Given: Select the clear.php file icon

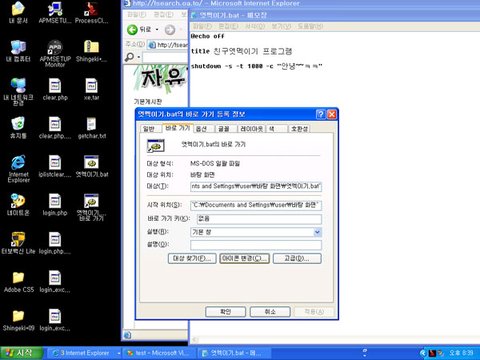Looking at the screenshot, I should 55,89.
